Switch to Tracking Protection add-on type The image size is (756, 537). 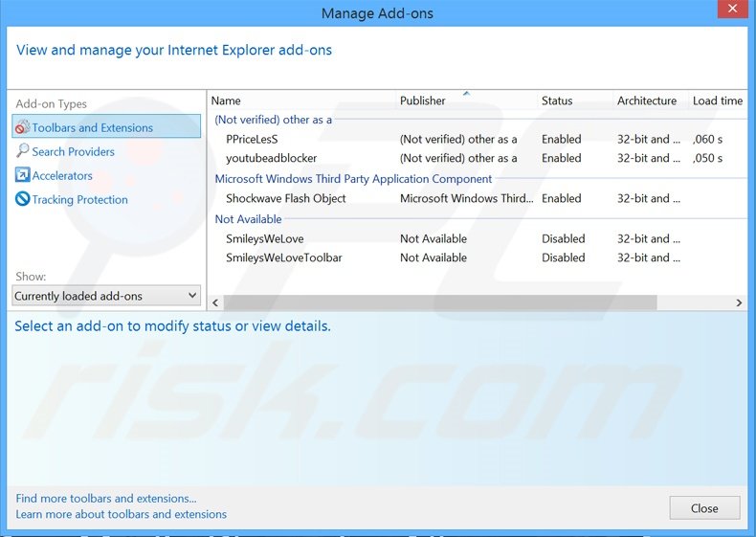tap(80, 200)
